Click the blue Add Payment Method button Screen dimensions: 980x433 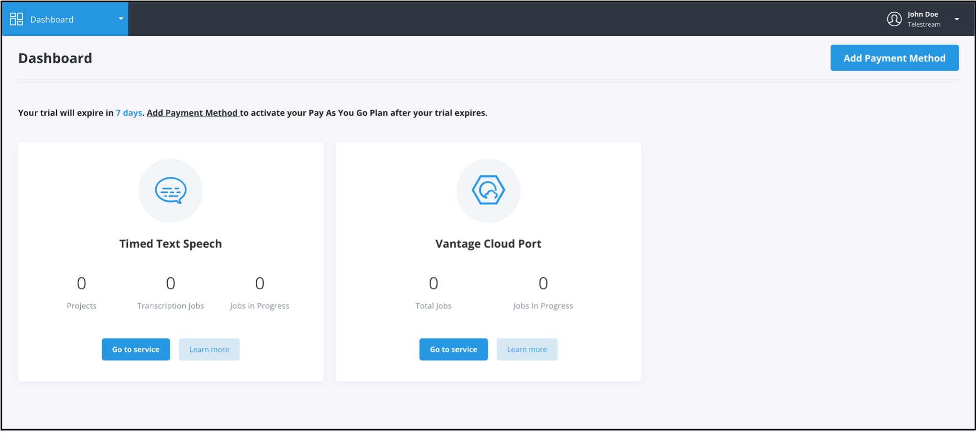(894, 58)
